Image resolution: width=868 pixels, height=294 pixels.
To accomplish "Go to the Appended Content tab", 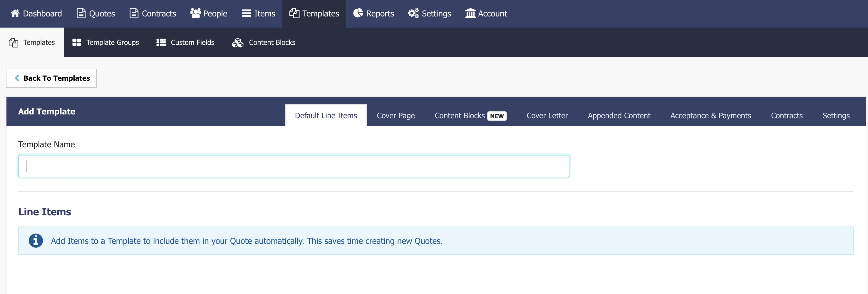I will click(619, 115).
